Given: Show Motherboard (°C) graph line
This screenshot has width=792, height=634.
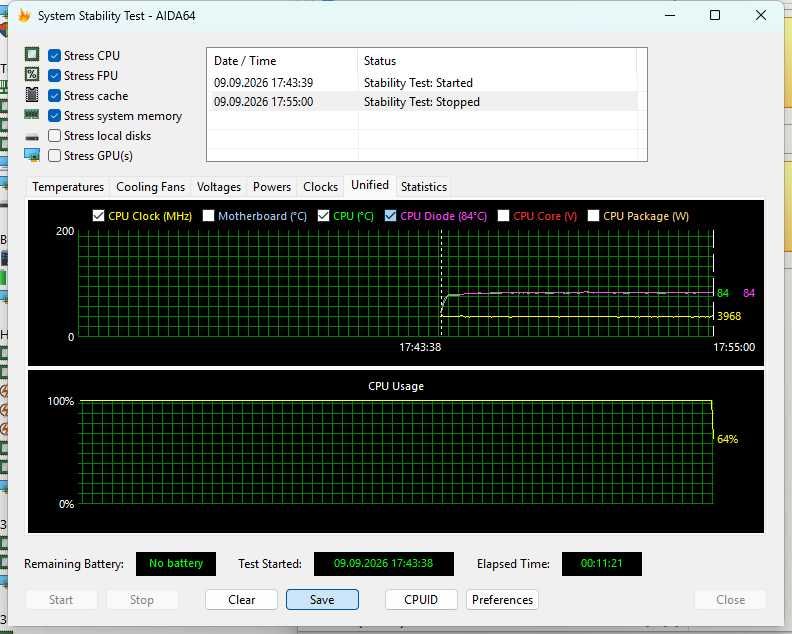Looking at the screenshot, I should point(208,216).
